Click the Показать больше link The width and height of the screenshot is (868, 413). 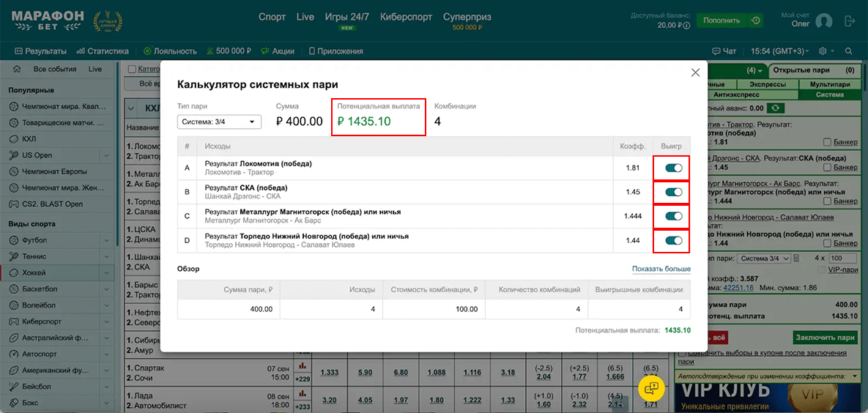pos(661,269)
